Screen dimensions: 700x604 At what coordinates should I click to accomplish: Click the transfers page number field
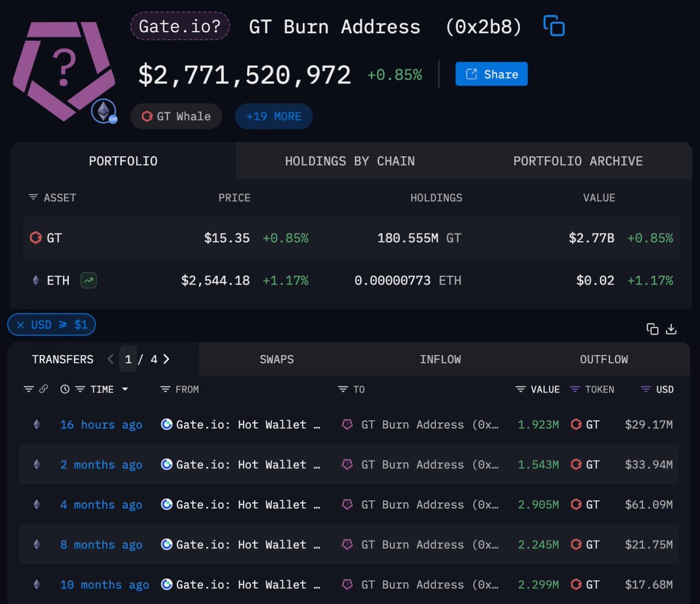click(x=128, y=359)
